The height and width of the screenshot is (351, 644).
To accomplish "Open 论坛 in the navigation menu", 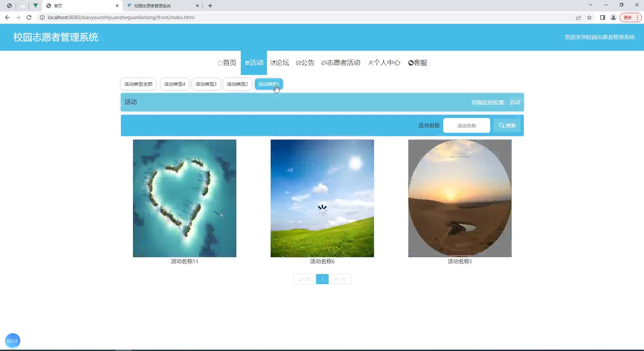I will [280, 63].
